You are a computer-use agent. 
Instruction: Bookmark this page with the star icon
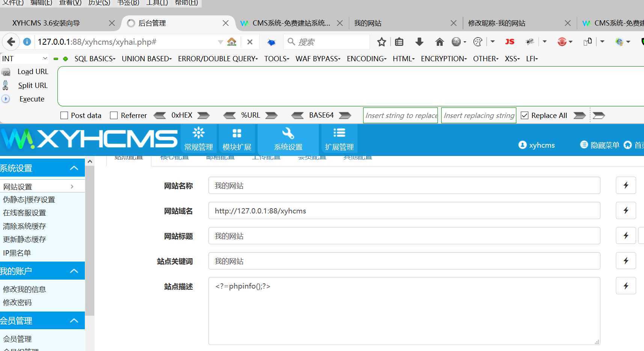[382, 42]
